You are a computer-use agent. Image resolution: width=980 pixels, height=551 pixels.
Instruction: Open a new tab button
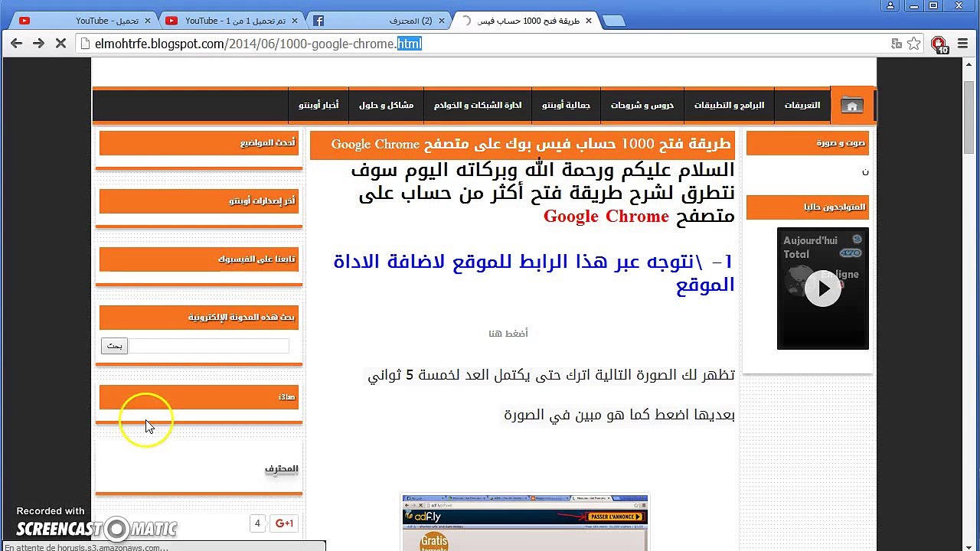click(614, 21)
